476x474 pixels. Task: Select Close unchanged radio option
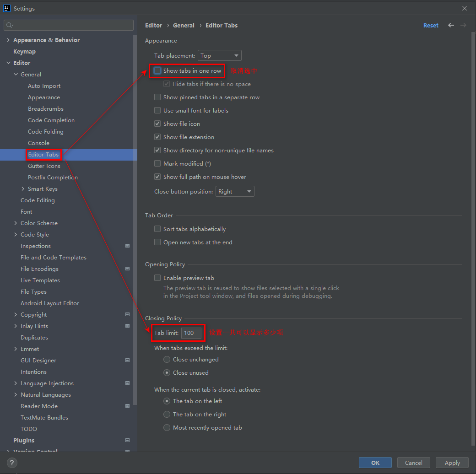click(x=167, y=359)
